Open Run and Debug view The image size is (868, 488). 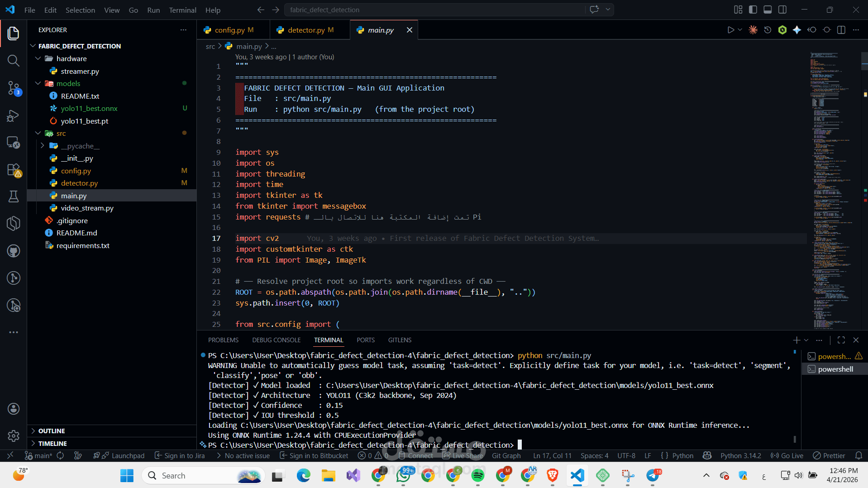click(13, 116)
